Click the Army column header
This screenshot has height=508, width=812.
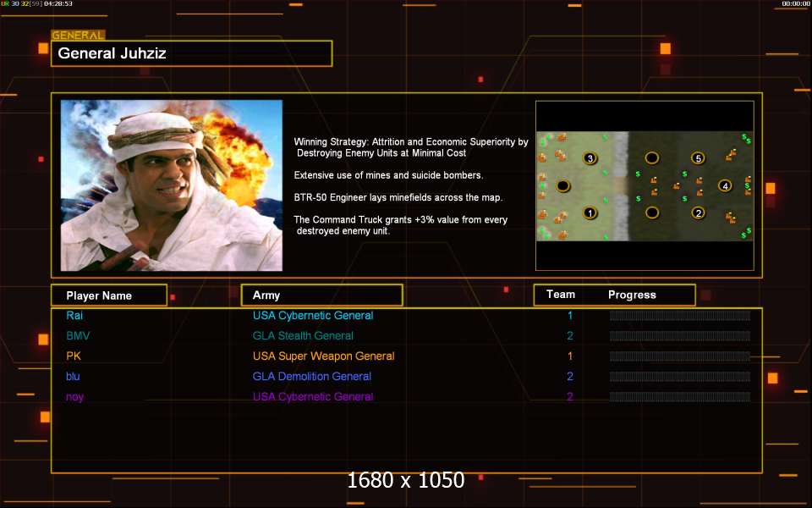321,295
